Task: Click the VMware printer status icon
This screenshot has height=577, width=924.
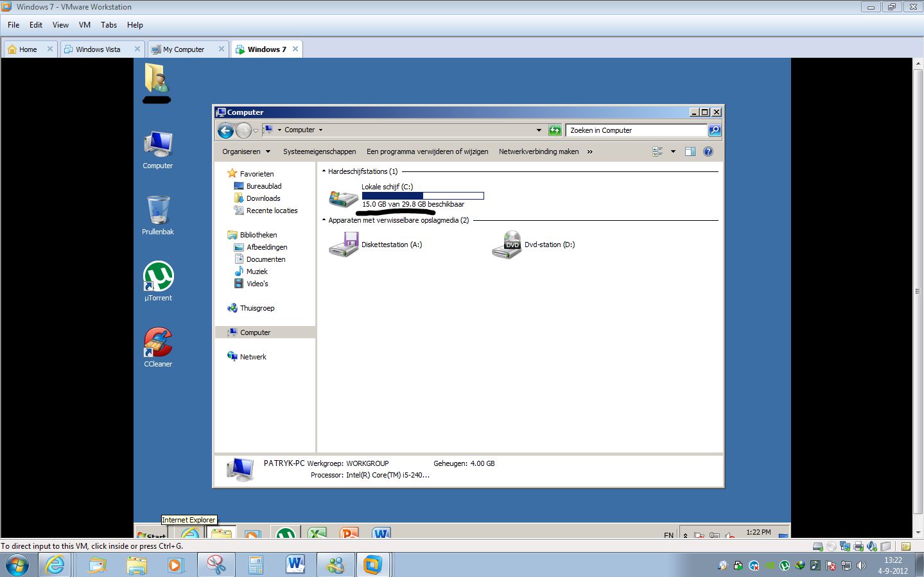Action: tap(859, 547)
